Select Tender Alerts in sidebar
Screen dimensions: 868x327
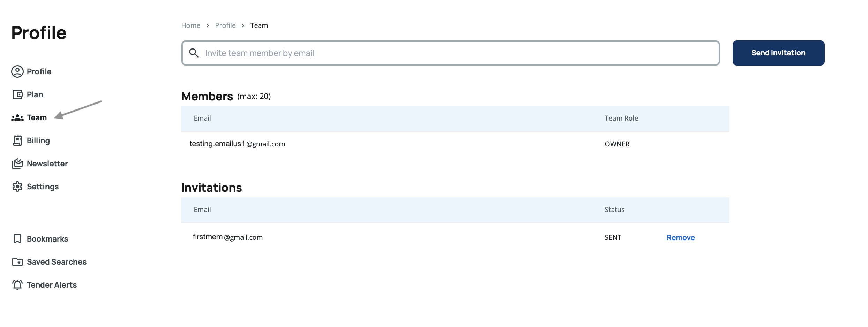[x=52, y=285]
